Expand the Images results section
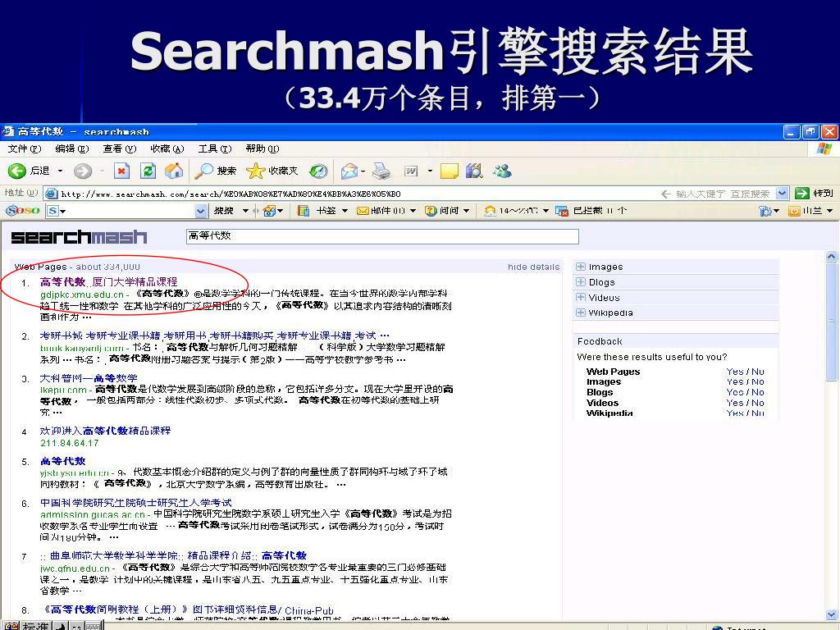 coord(581,267)
